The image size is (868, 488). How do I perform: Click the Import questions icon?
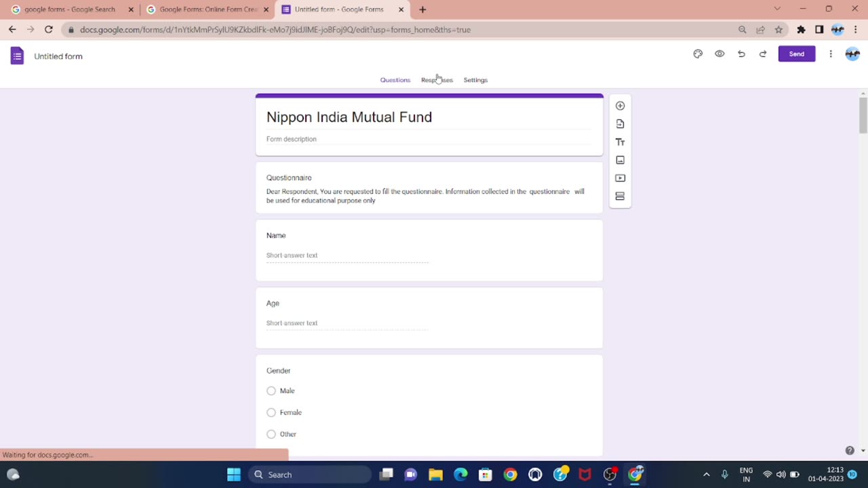point(620,124)
